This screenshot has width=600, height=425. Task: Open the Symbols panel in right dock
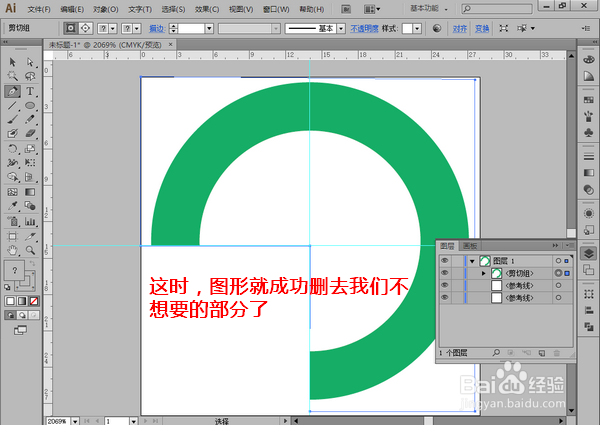coord(589,132)
